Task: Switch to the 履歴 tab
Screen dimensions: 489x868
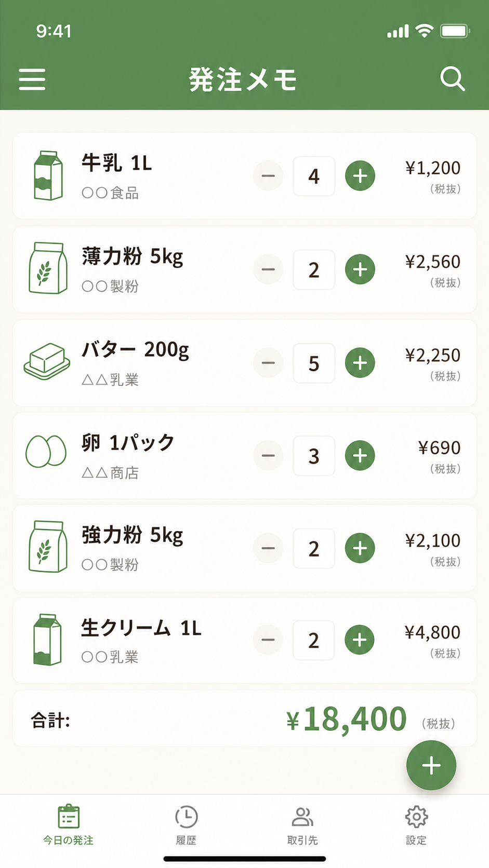Action: click(186, 826)
